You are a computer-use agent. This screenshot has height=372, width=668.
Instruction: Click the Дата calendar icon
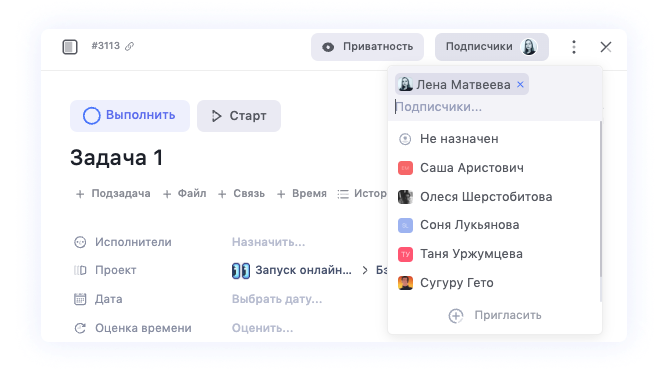(80, 299)
